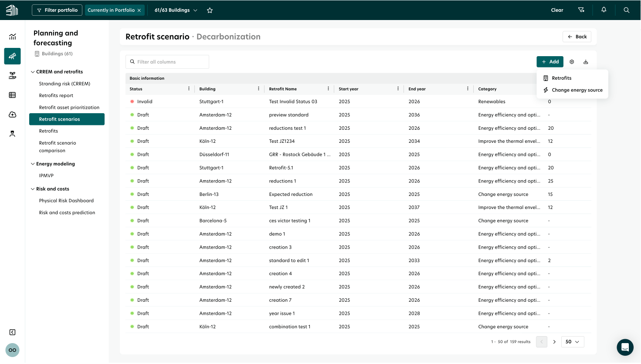Select the preview standard retrofit row
The width and height of the screenshot is (641, 364).
[358, 115]
